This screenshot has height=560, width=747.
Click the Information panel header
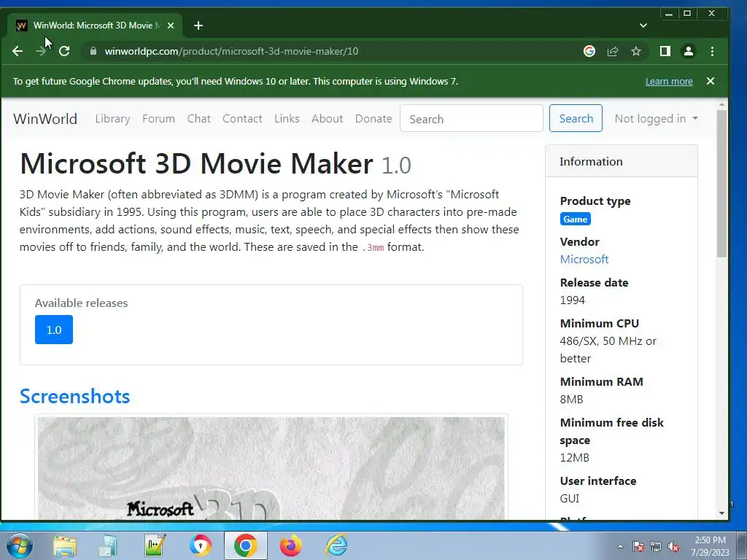coord(622,161)
